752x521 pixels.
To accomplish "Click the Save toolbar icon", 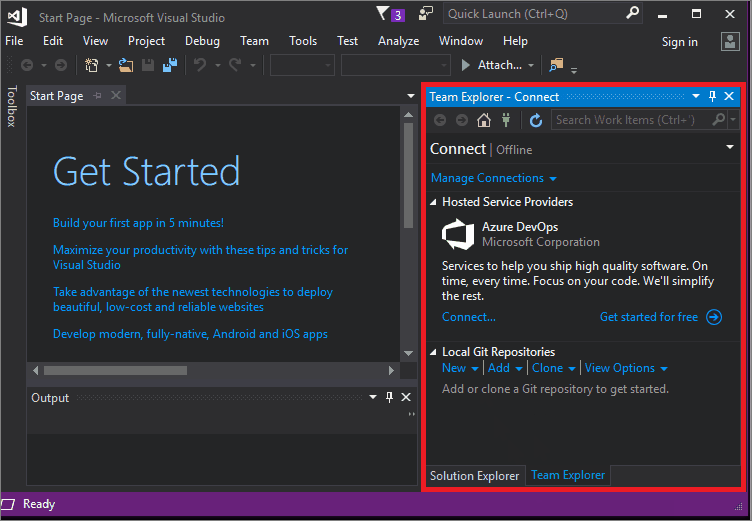I will (148, 65).
